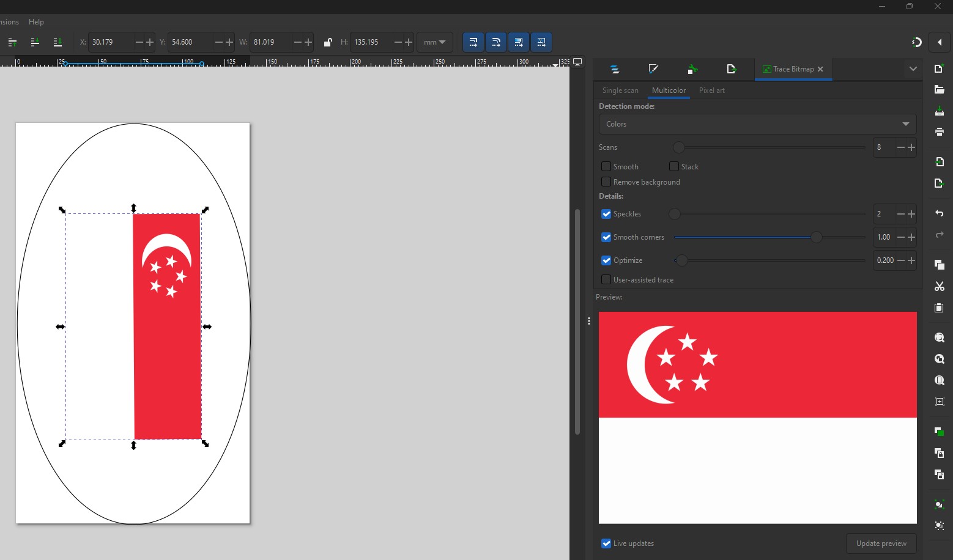Switch to the Single scan tab
Screen dimensions: 953x560
point(620,90)
